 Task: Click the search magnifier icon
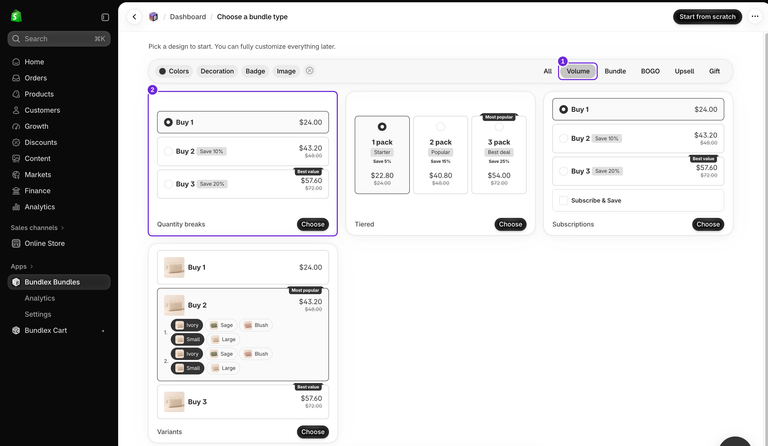click(x=16, y=39)
